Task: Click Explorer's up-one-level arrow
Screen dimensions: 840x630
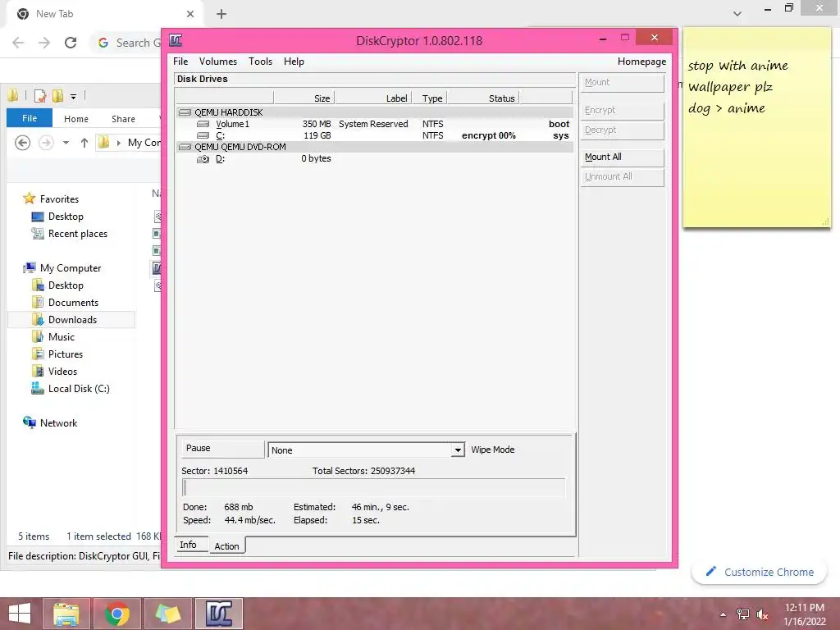Action: [84, 143]
